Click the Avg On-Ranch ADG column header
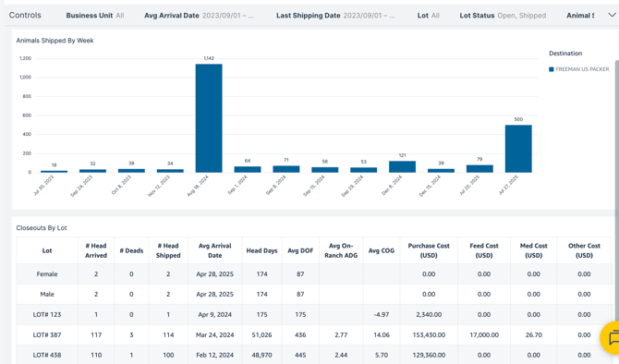Image resolution: width=619 pixels, height=364 pixels. point(341,250)
